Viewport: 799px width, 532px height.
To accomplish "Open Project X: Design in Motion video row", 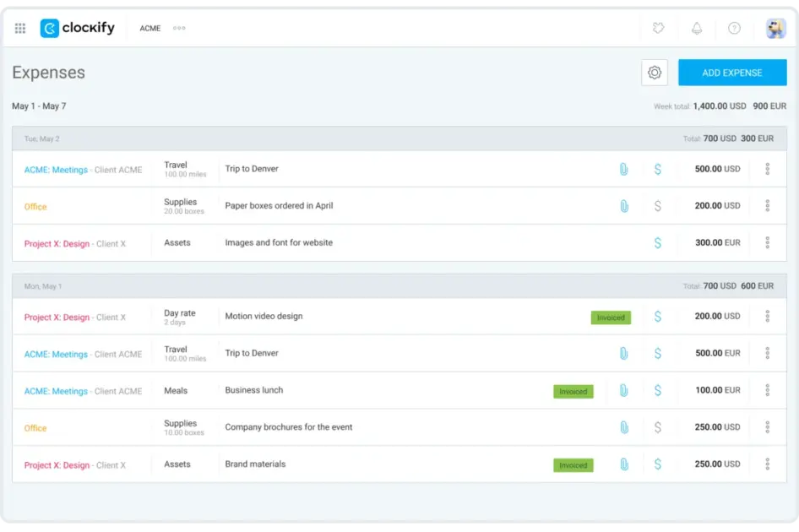I will coord(57,318).
